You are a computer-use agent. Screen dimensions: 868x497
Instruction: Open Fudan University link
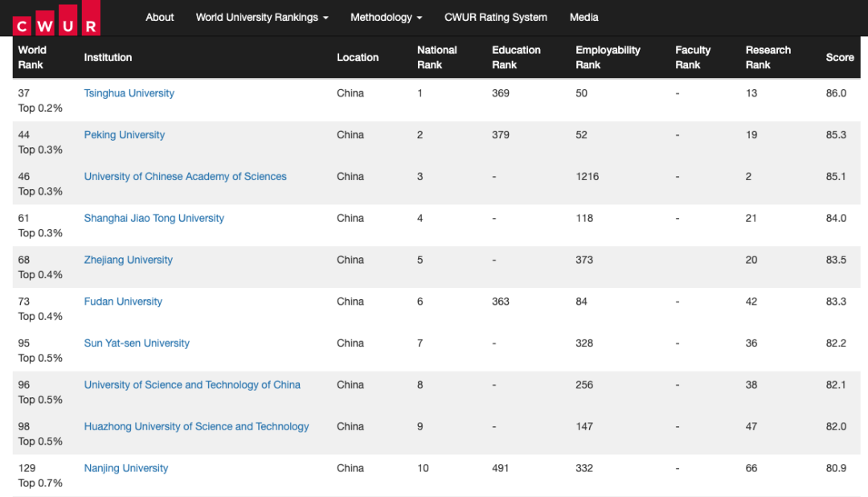(123, 302)
